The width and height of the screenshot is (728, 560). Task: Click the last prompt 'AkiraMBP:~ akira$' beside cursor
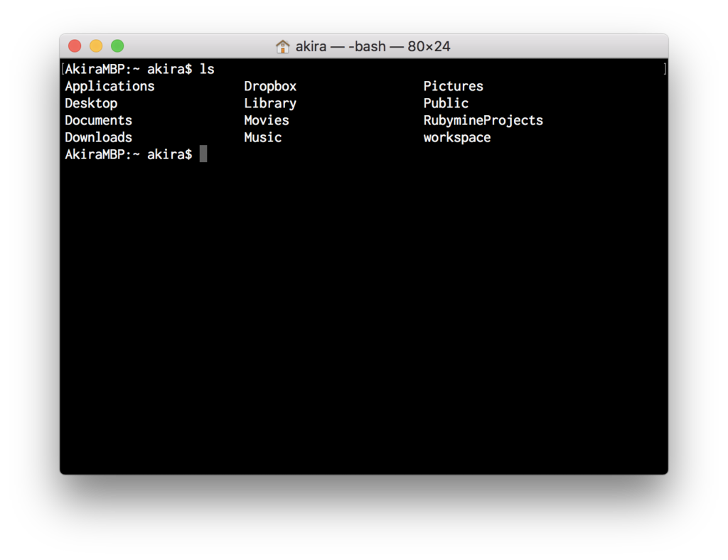[129, 154]
